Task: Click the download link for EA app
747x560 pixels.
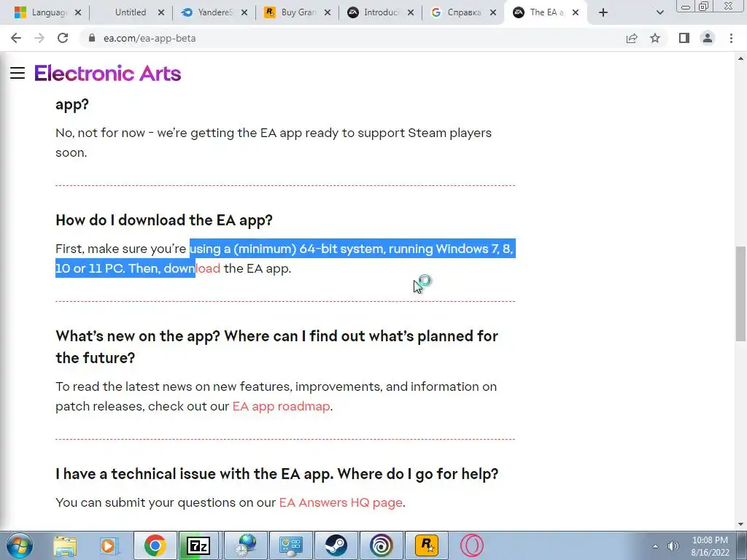Action: pyautogui.click(x=192, y=268)
